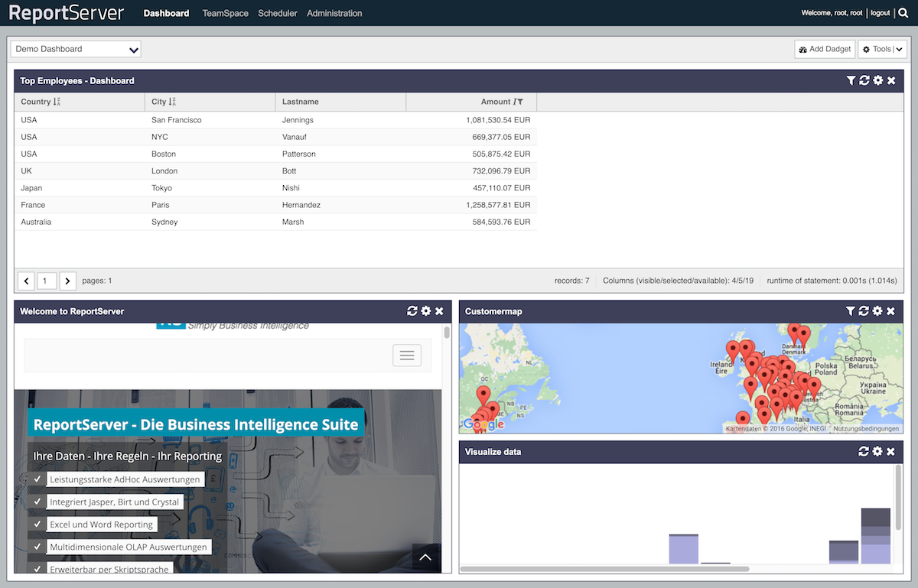Go to next page of table
Viewport: 918px width, 588px height.
pos(68,281)
